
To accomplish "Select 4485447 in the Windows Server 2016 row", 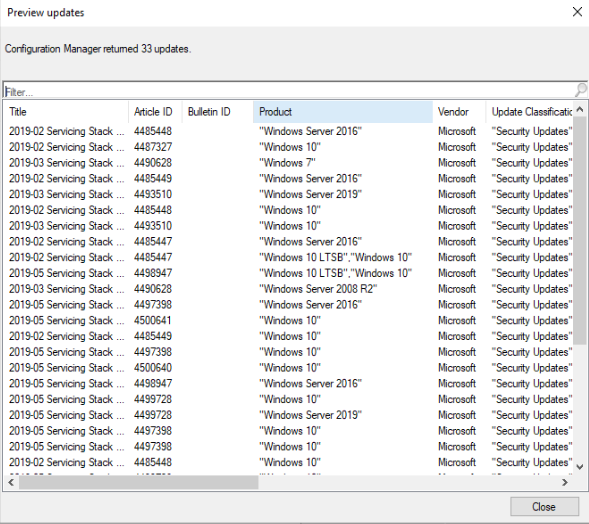I will [153, 242].
